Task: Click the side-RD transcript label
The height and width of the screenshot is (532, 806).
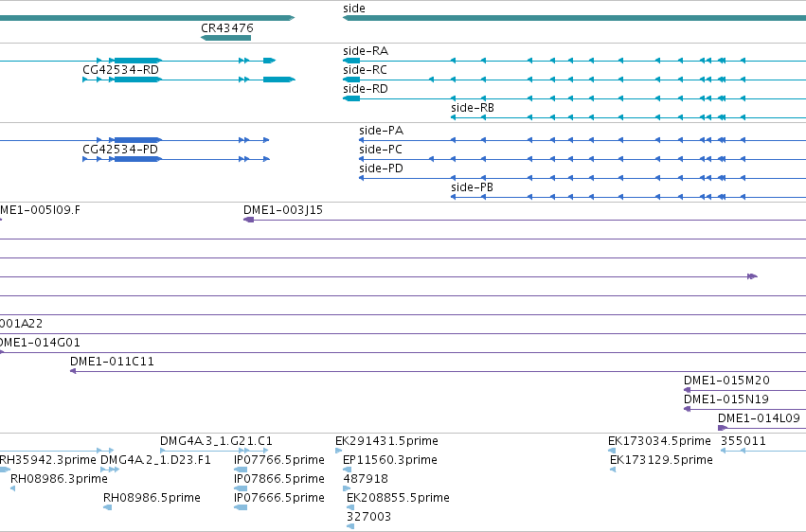Action: pyautogui.click(x=366, y=89)
